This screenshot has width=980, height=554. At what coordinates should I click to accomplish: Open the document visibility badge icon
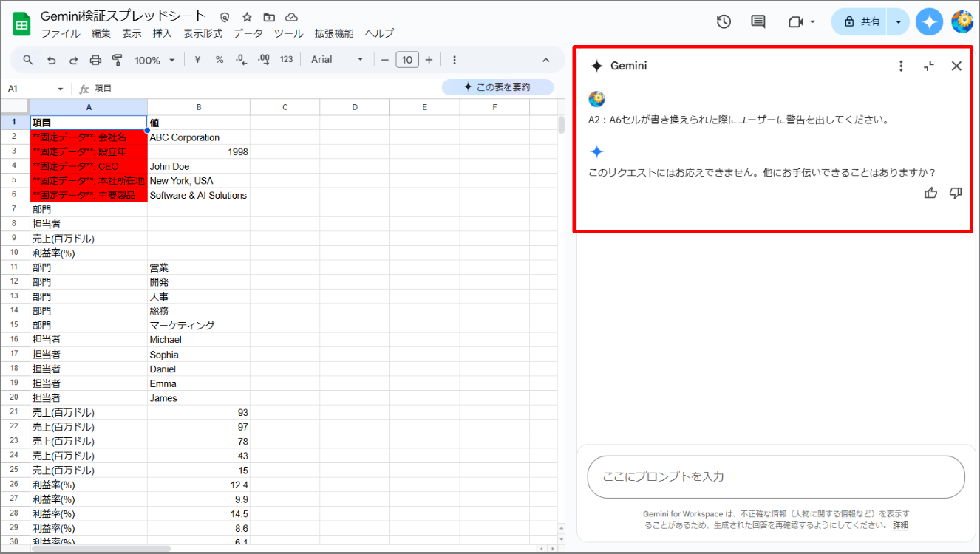(x=225, y=17)
